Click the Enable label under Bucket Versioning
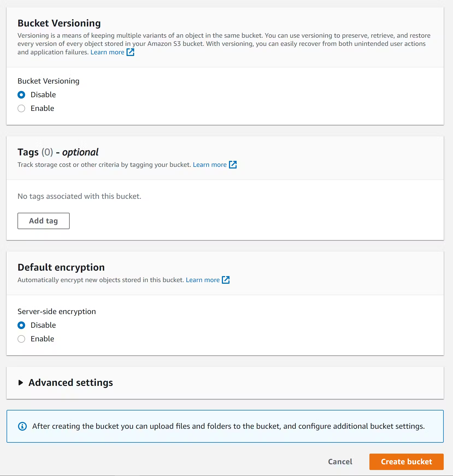453x476 pixels. 42,108
